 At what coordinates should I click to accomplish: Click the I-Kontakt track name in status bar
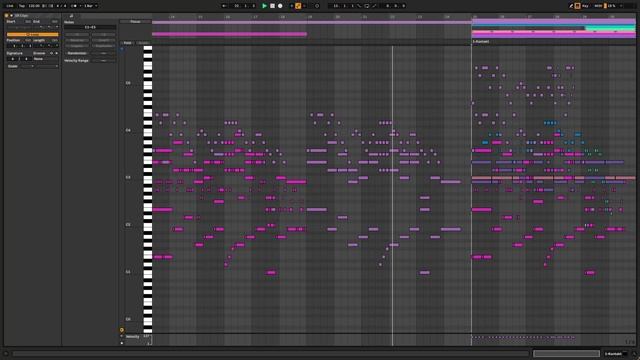[612, 354]
